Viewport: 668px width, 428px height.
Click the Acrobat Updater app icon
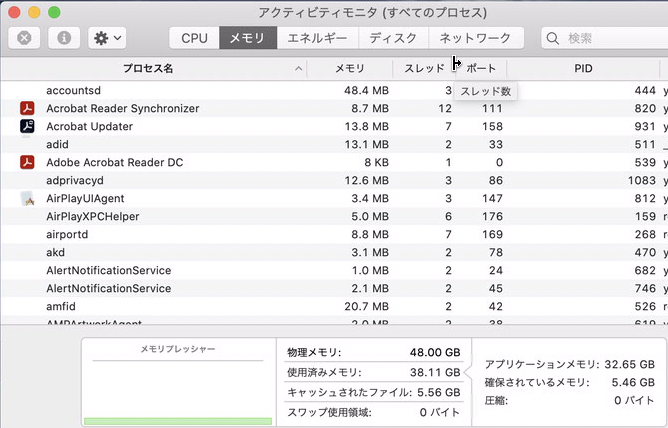[x=27, y=126]
